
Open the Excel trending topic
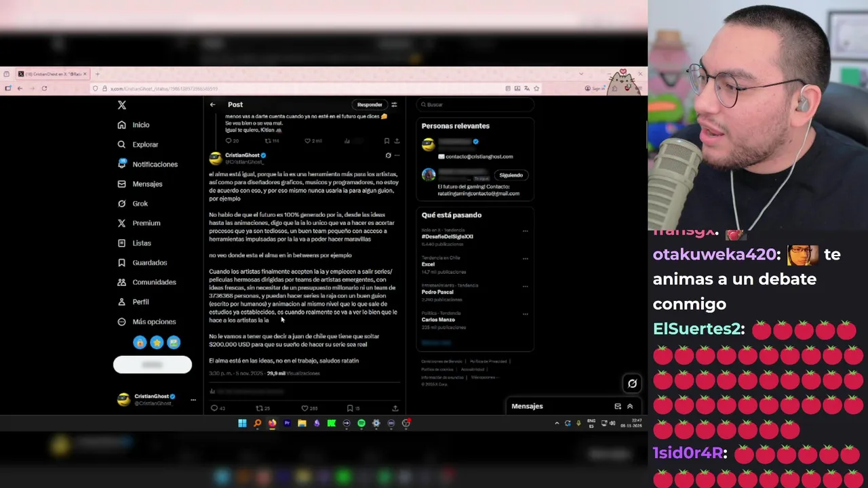[428, 264]
